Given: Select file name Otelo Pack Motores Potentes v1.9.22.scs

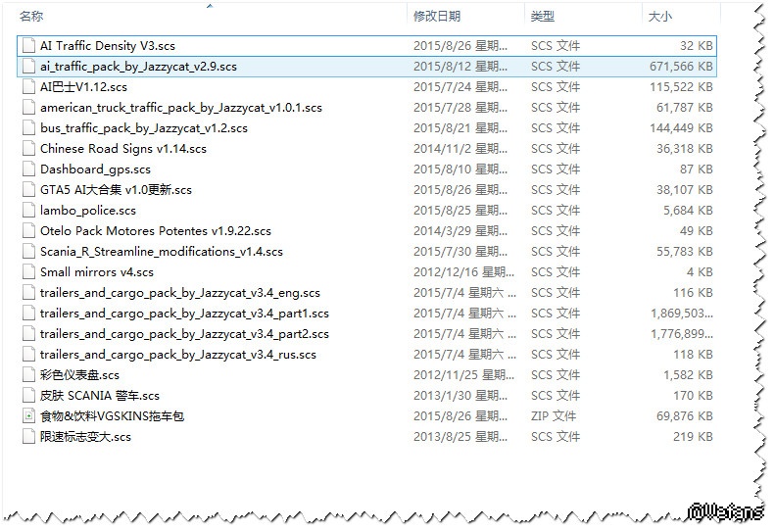Looking at the screenshot, I should click(156, 231).
